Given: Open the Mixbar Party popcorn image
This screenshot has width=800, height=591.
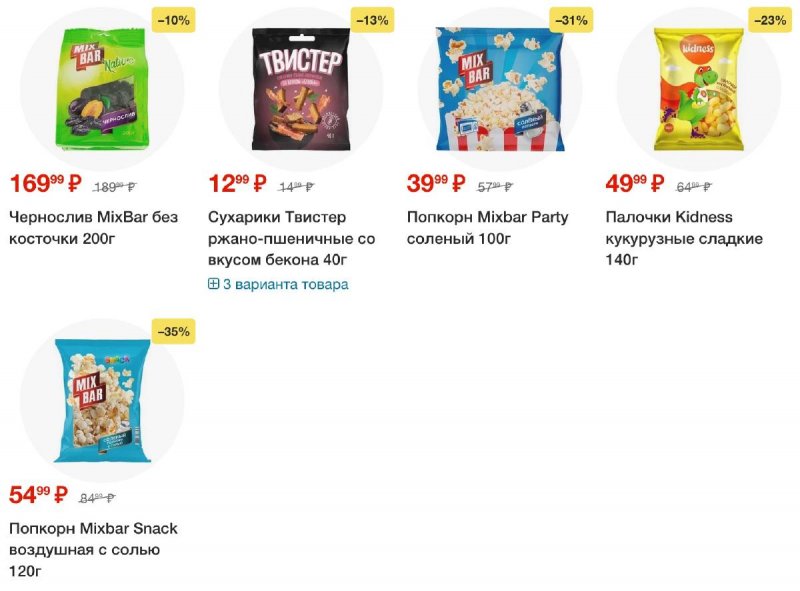Looking at the screenshot, I should click(x=500, y=88).
